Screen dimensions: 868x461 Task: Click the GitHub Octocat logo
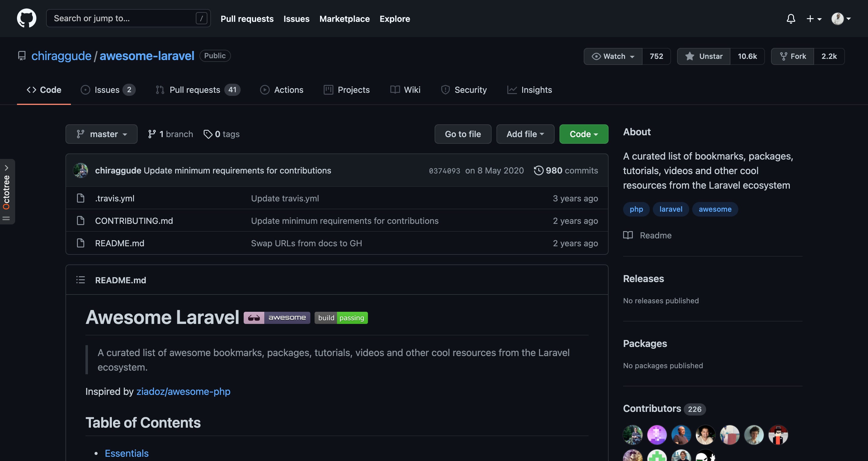[27, 18]
